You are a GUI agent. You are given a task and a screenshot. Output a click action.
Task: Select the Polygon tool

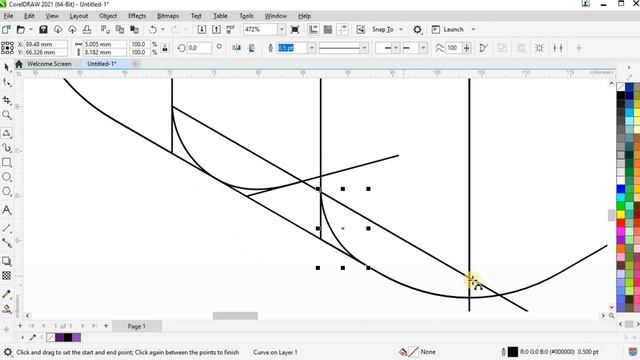(7, 192)
